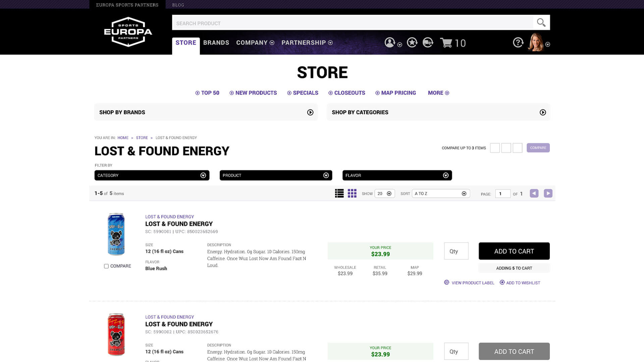Click the account user icon
The width and height of the screenshot is (644, 362).
click(x=390, y=43)
